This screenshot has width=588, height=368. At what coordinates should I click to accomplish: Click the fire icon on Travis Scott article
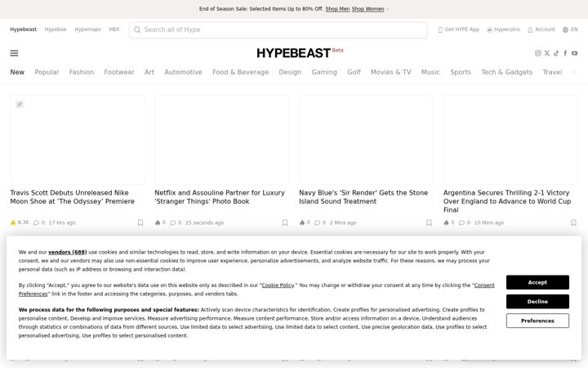13,222
